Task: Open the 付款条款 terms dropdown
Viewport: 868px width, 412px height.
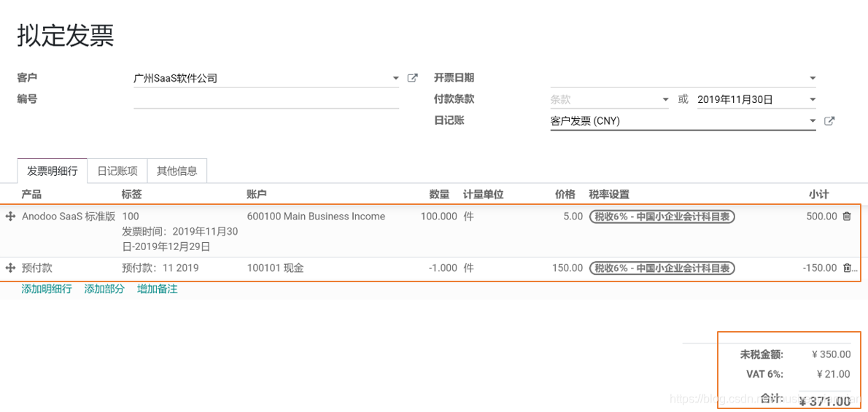Action: pyautogui.click(x=665, y=100)
